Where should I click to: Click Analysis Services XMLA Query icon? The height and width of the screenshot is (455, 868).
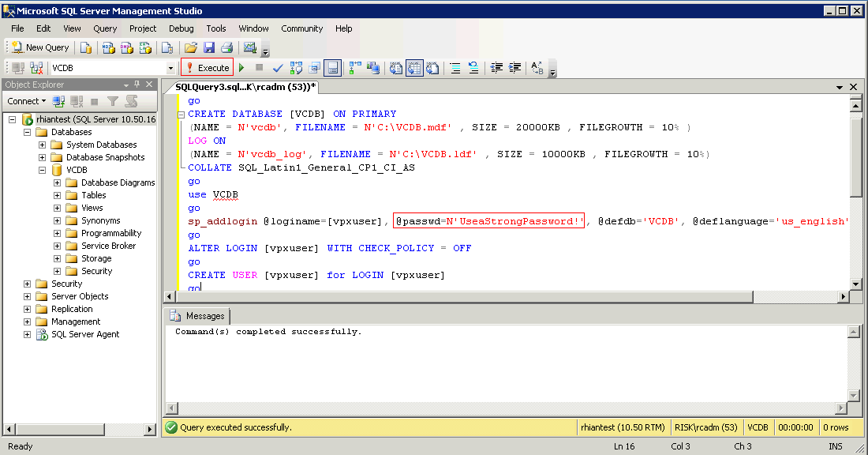point(145,47)
